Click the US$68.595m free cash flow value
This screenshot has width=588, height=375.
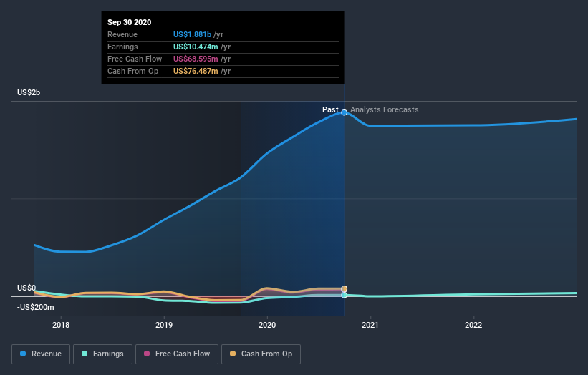tap(196, 59)
